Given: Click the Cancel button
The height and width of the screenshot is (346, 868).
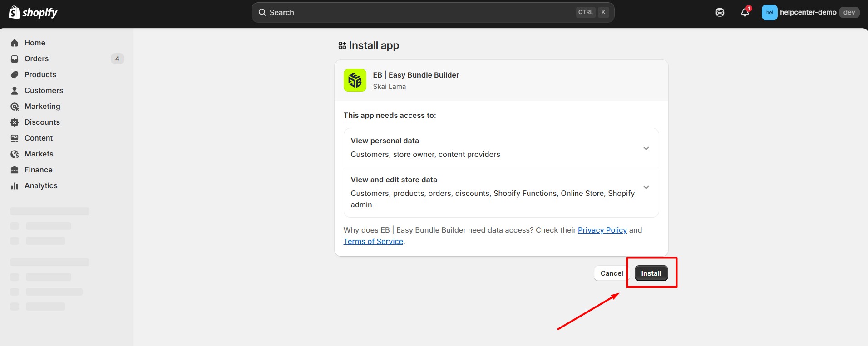Looking at the screenshot, I should (612, 273).
